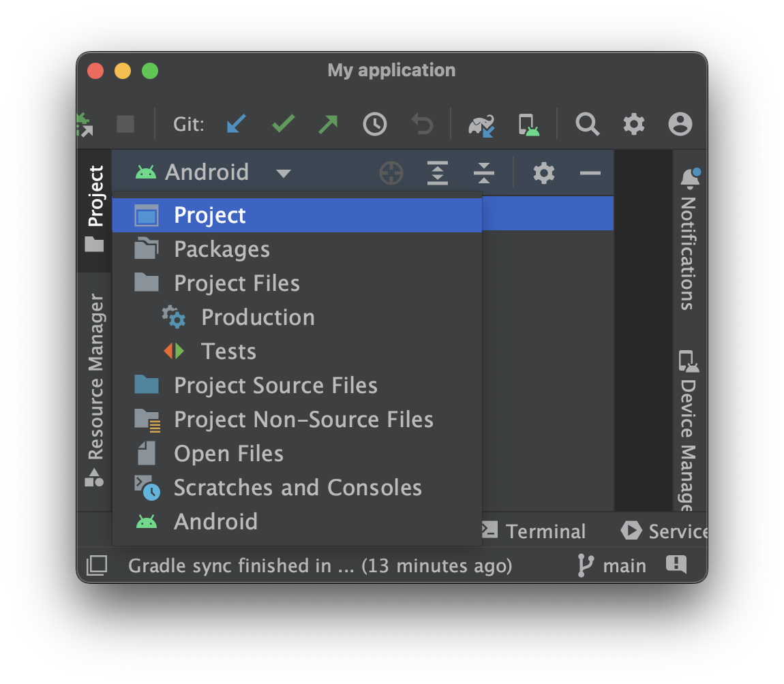784x684 pixels.
Task: Click the stop square button
Action: pos(125,124)
